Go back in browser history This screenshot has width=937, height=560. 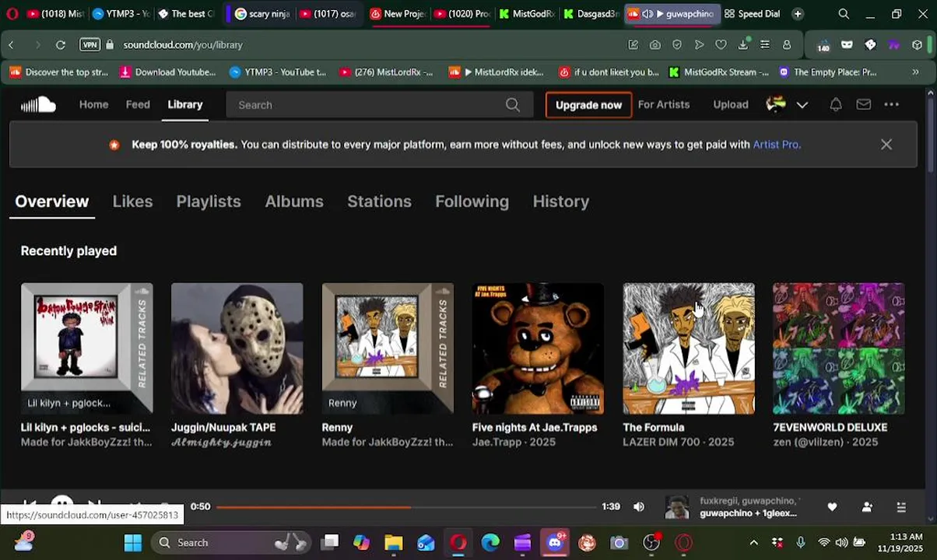[11, 45]
